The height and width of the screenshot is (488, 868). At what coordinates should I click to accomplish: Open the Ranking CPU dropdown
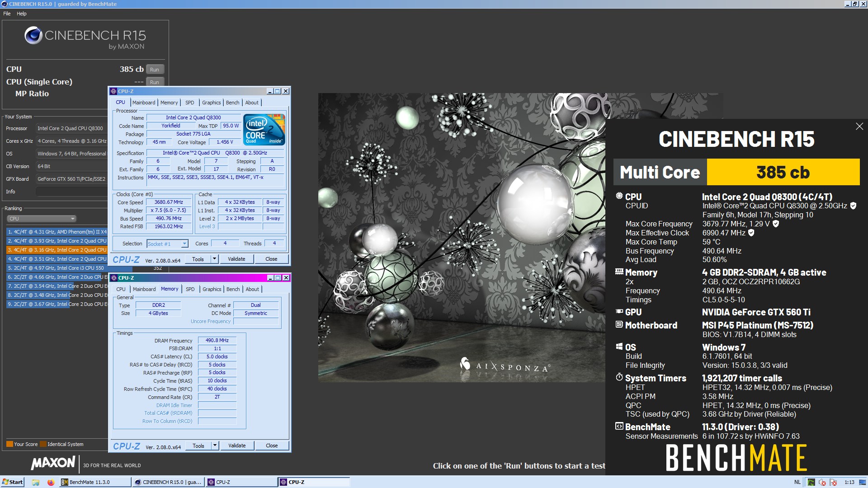(41, 219)
